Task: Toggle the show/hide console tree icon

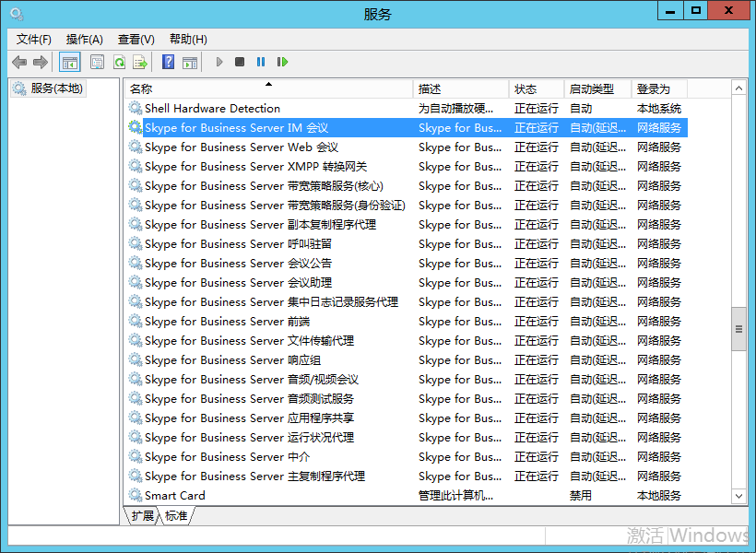Action: coord(70,62)
